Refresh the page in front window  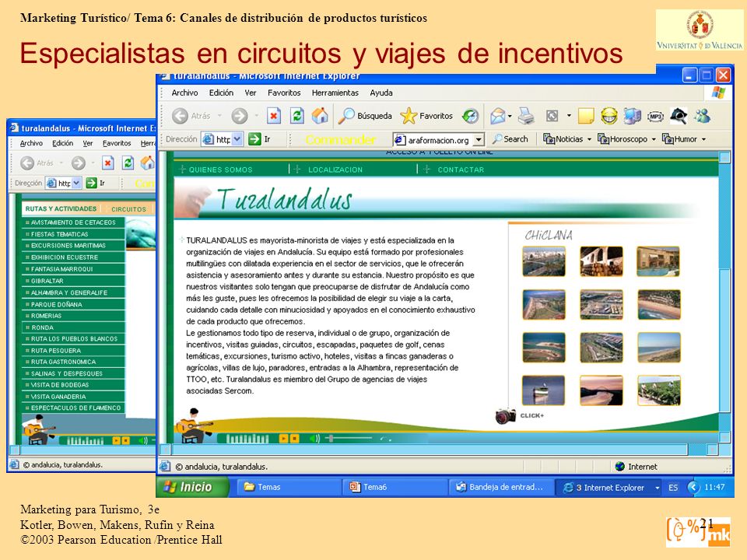point(296,116)
